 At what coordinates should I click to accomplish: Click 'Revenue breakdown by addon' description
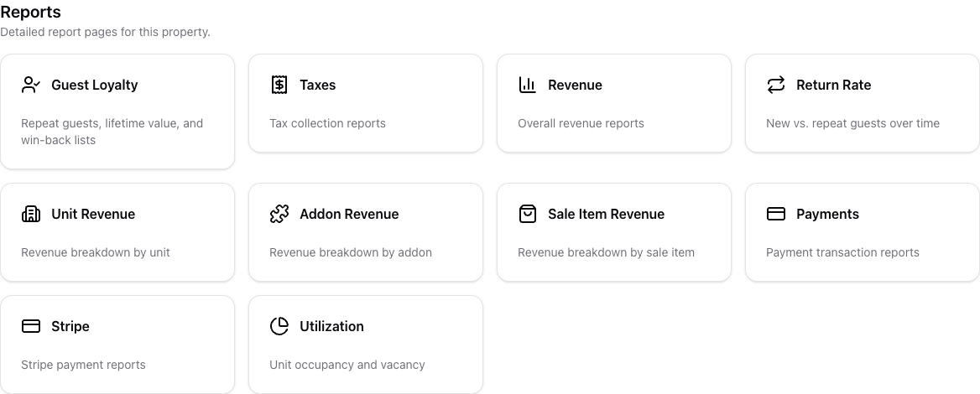pyautogui.click(x=351, y=253)
